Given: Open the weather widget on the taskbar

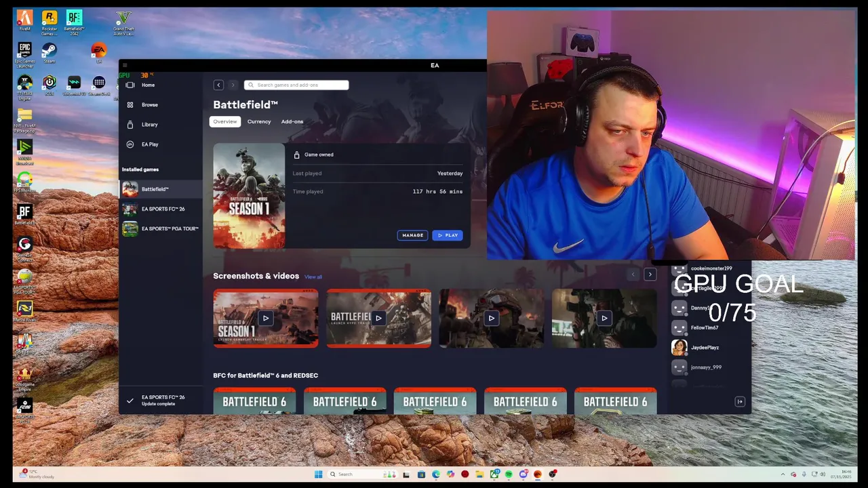Looking at the screenshot, I should [37, 474].
